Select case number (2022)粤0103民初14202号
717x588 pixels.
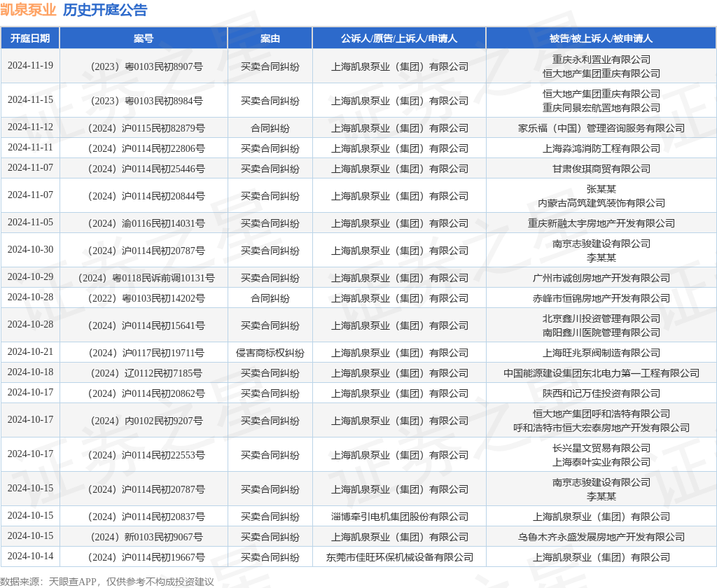click(146, 298)
